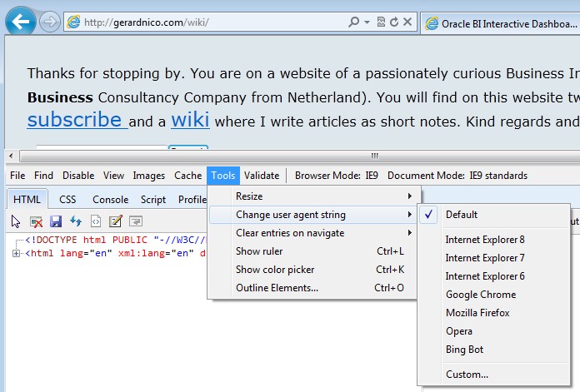The height and width of the screenshot is (392, 580).
Task: Click the Save HTML floppy disk icon
Action: pos(56,221)
